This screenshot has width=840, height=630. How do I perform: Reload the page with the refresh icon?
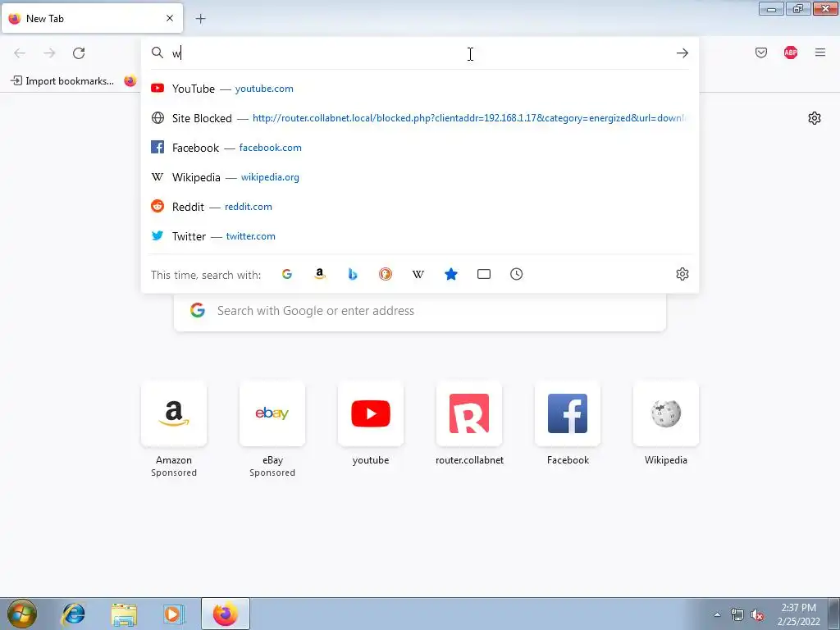tap(79, 53)
